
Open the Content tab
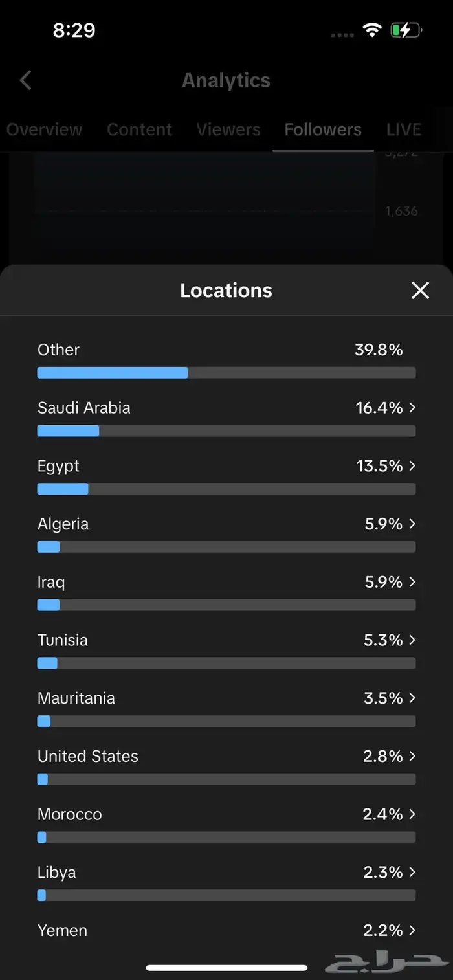(139, 129)
